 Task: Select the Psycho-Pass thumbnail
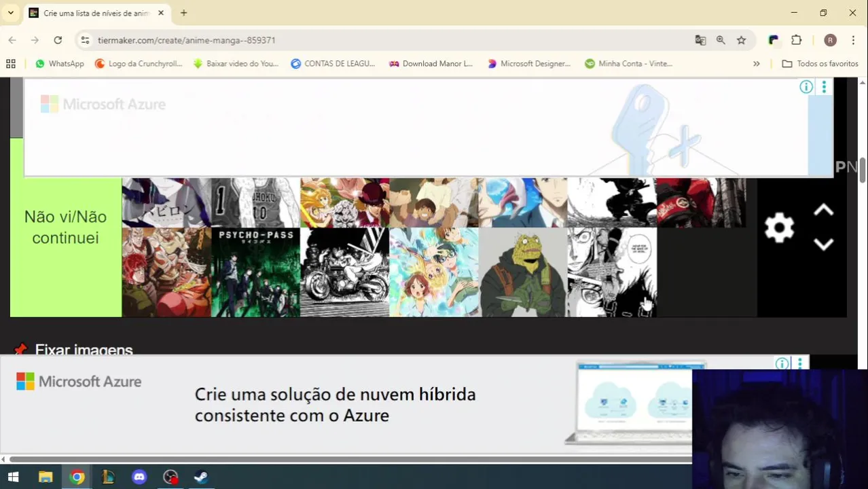(255, 272)
